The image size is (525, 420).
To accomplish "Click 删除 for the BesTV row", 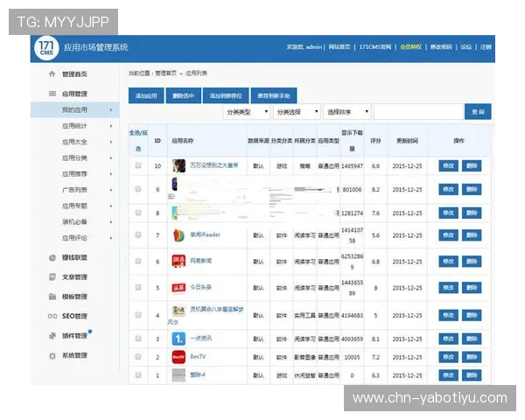I will [472, 357].
